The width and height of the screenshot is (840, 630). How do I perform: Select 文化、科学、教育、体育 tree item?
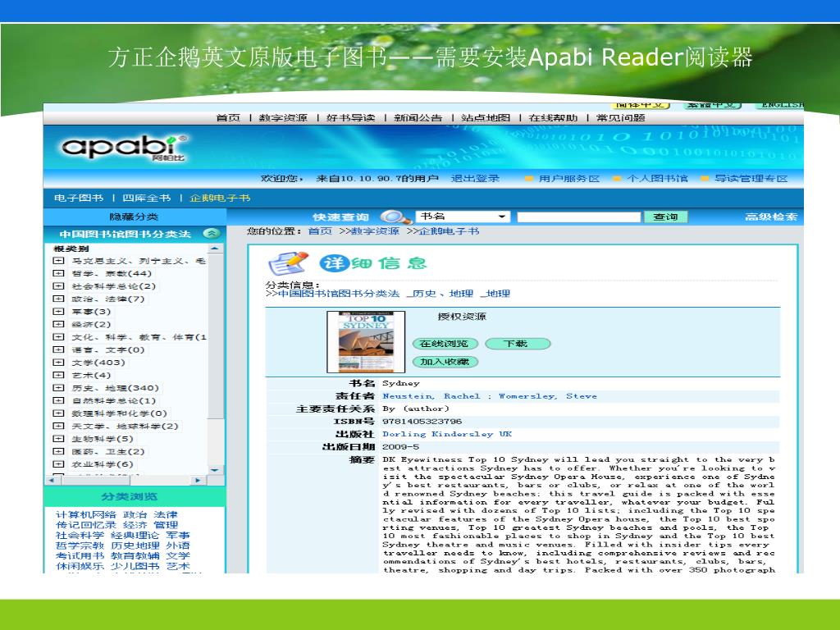pos(139,337)
